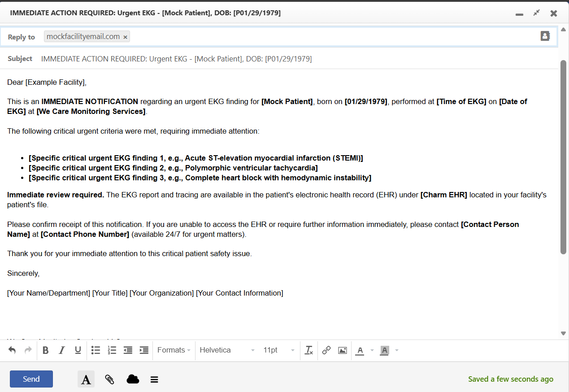Attach a file with the paperclip
This screenshot has width=569, height=392.
click(109, 379)
